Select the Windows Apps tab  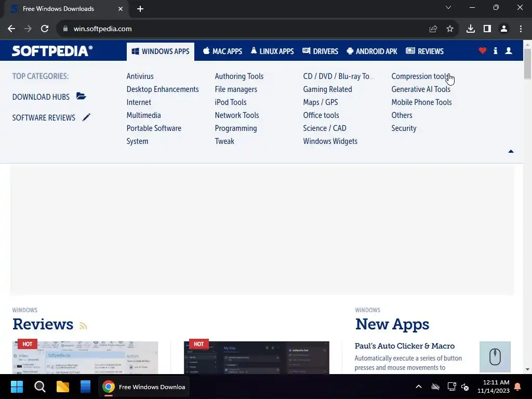pos(161,51)
